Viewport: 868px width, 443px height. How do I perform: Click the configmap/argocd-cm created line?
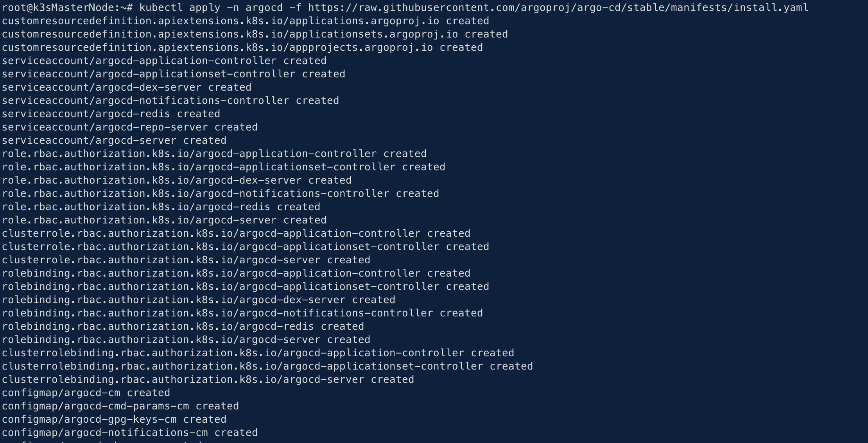click(x=86, y=393)
